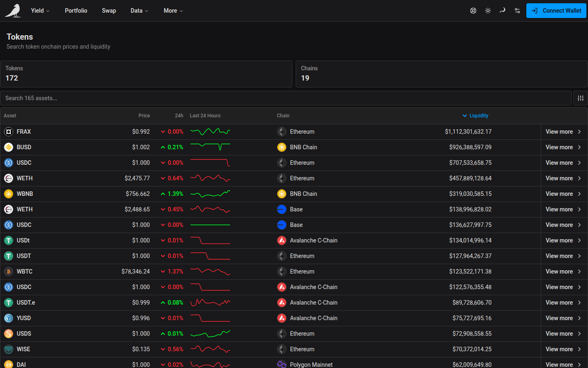Click the FRAX token icon
This screenshot has height=368, width=588.
pyautogui.click(x=9, y=132)
